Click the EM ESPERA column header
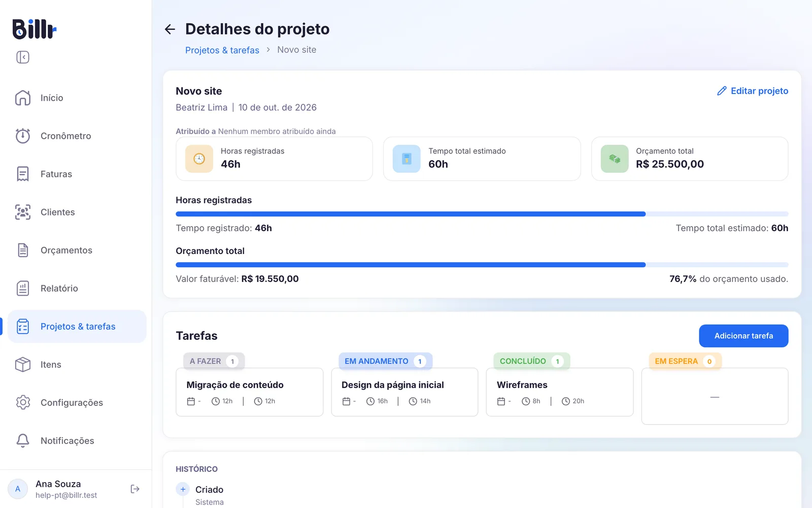Image resolution: width=812 pixels, height=508 pixels. click(685, 361)
